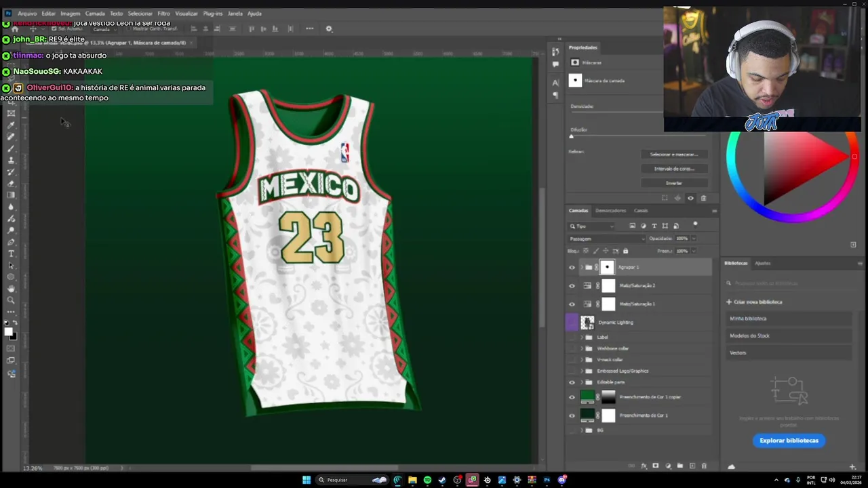Image resolution: width=868 pixels, height=488 pixels.
Task: Show the Label group
Action: coord(572,337)
